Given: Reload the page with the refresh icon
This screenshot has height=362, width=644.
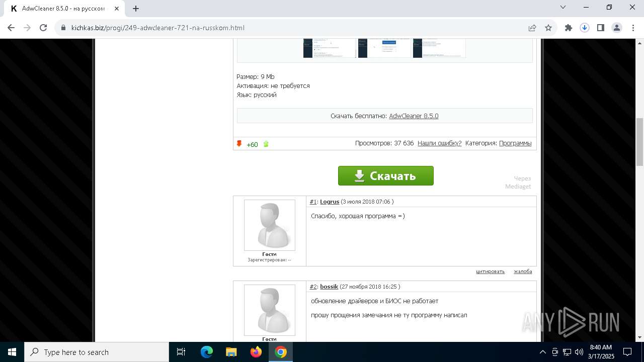Looking at the screenshot, I should click(x=43, y=28).
